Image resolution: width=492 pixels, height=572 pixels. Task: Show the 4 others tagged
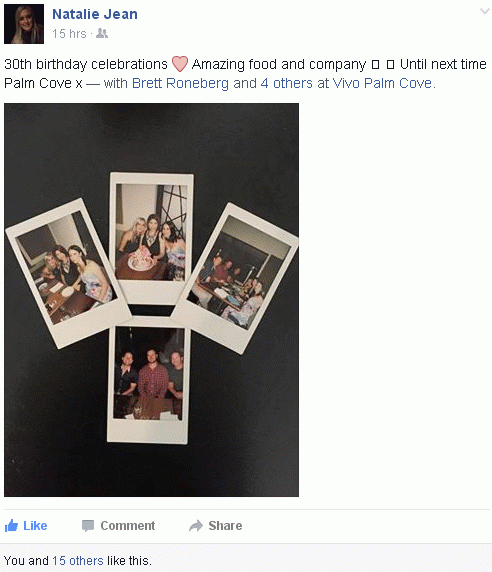[287, 83]
